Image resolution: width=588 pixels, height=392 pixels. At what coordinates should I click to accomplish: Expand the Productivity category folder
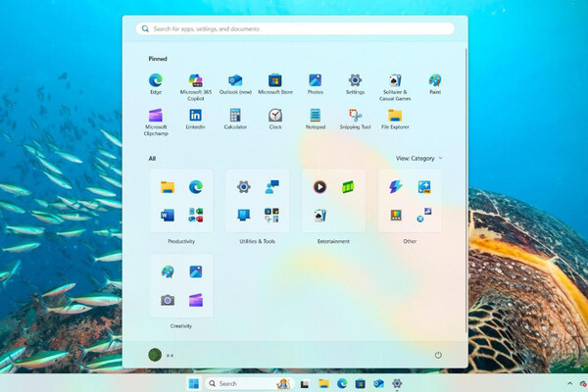pos(180,201)
